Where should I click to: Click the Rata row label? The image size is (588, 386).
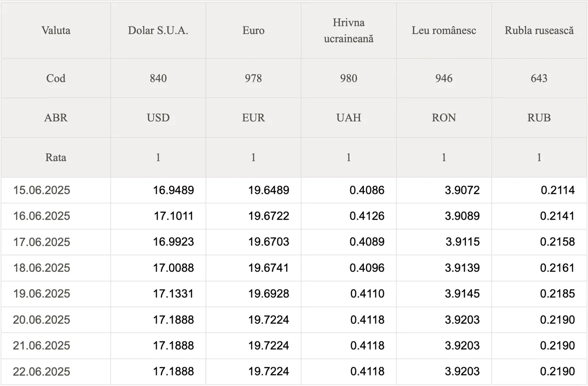56,158
